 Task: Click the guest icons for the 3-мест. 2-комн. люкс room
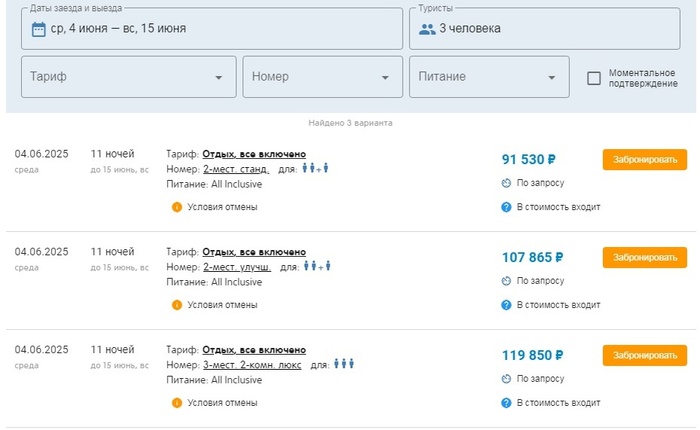pos(344,364)
